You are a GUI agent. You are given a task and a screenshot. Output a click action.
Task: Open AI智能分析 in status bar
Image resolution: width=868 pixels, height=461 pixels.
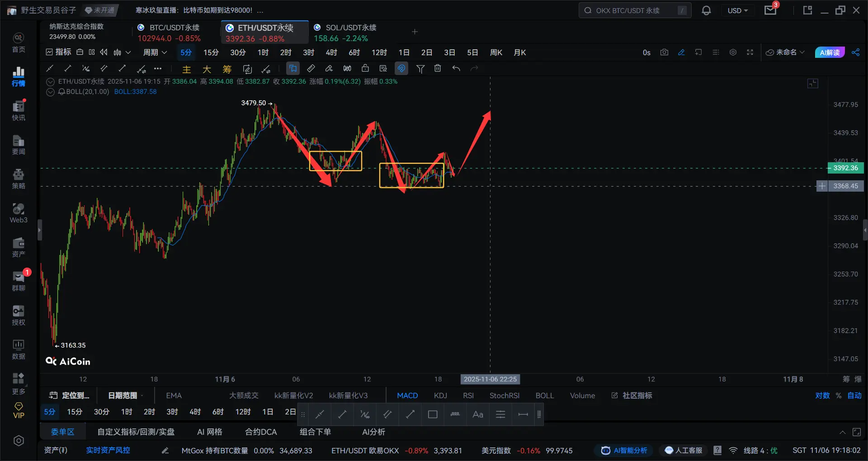[x=624, y=451]
